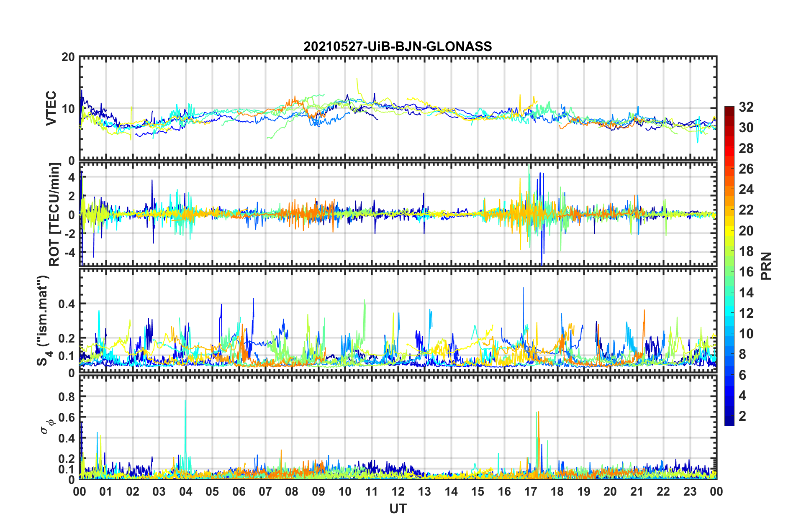Click the UT time tick 23
Viewport: 796px width, 532px height.
point(690,491)
